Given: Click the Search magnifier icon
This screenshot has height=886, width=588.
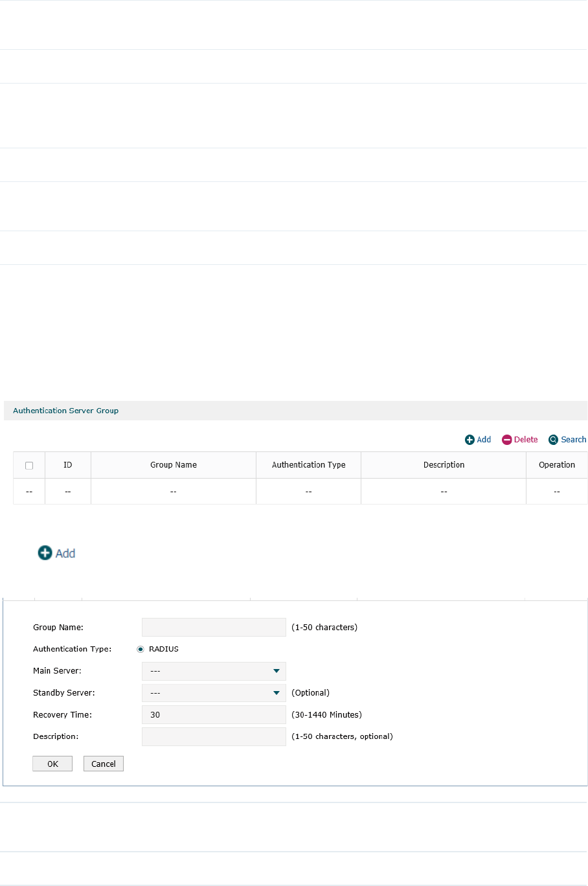Looking at the screenshot, I should pos(553,440).
